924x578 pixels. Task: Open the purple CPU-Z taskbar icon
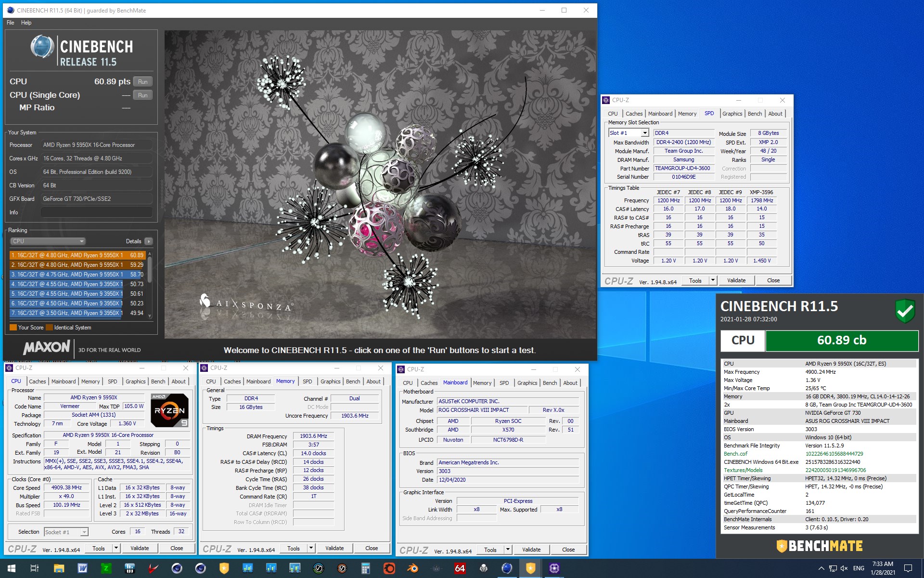pos(554,568)
